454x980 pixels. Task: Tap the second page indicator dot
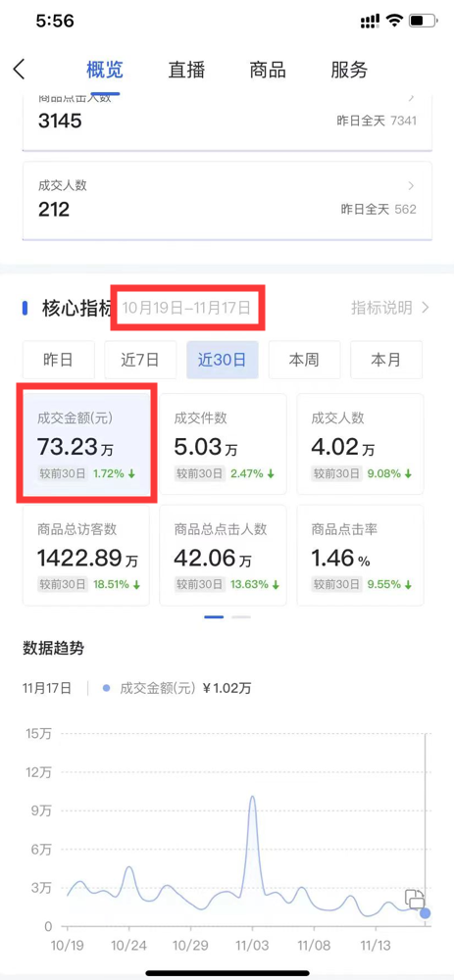[241, 616]
